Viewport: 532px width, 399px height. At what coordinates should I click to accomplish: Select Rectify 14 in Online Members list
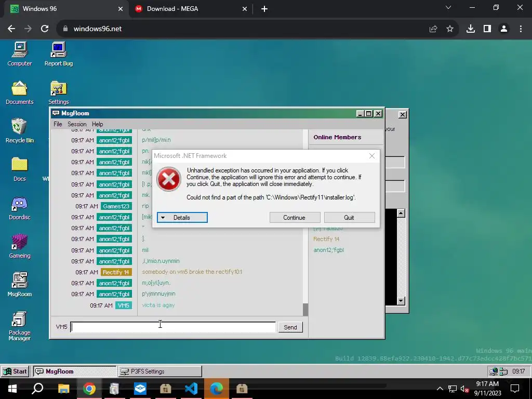click(x=326, y=239)
